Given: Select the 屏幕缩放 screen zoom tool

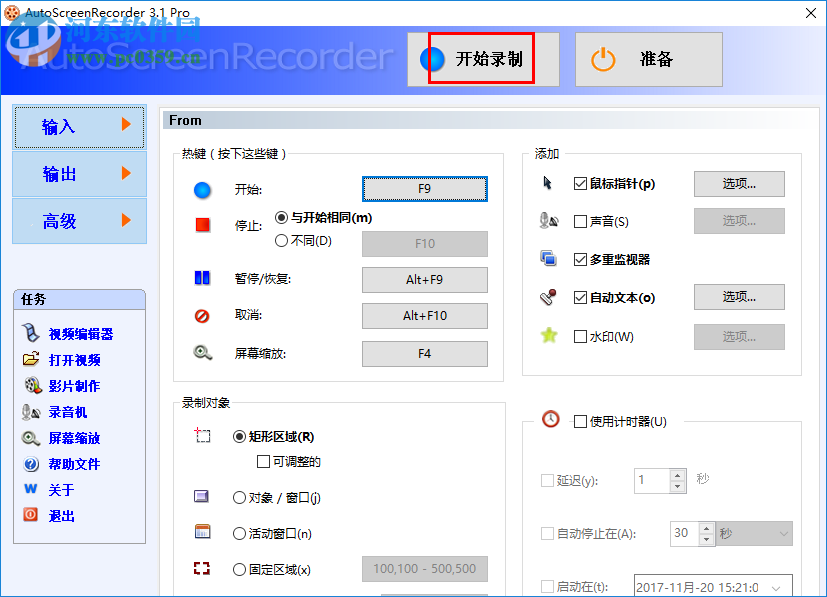Looking at the screenshot, I should 29,437.
